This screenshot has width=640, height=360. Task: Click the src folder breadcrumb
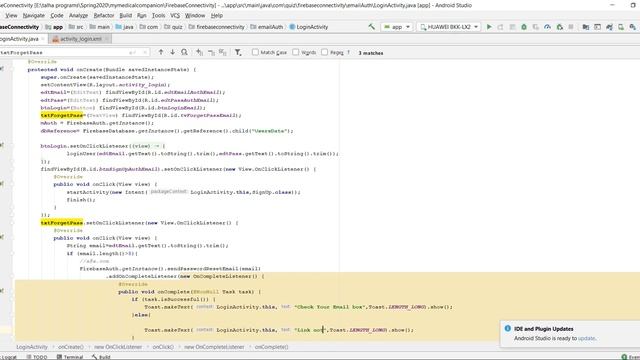(76, 27)
